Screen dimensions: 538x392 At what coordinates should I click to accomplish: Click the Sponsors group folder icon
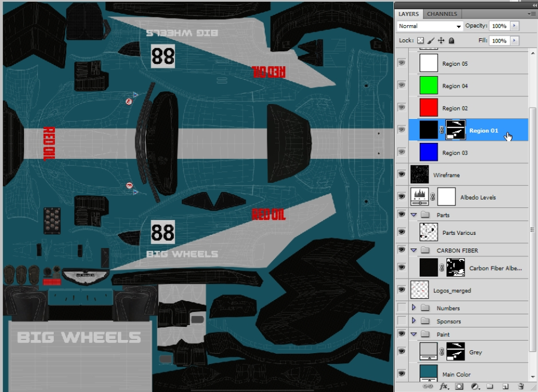pyautogui.click(x=425, y=321)
